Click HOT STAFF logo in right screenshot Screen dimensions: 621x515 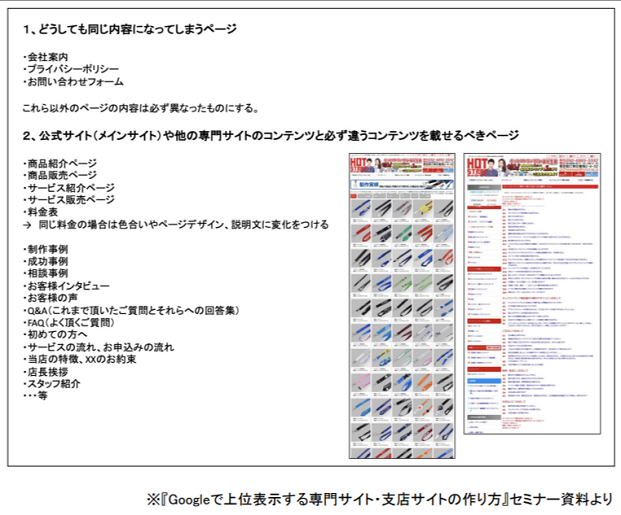[x=476, y=167]
